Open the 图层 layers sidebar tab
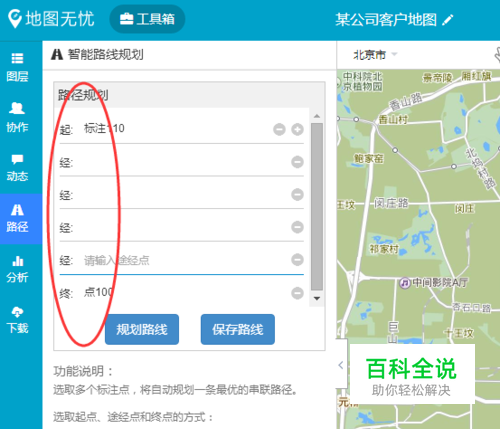The height and width of the screenshot is (429, 500). click(x=17, y=67)
